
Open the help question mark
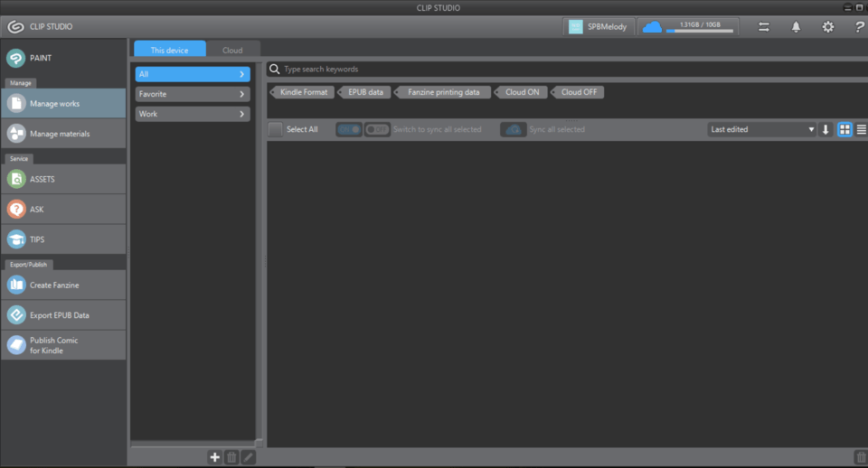859,26
